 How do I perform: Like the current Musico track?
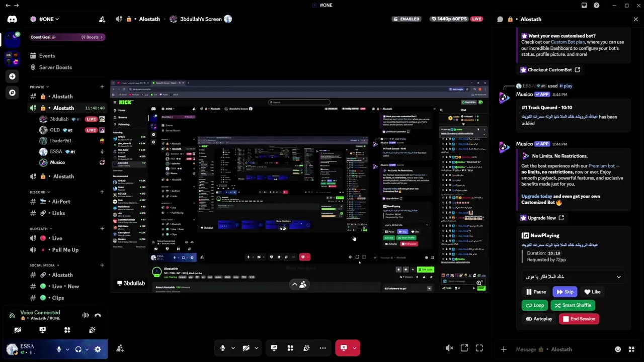tap(592, 292)
